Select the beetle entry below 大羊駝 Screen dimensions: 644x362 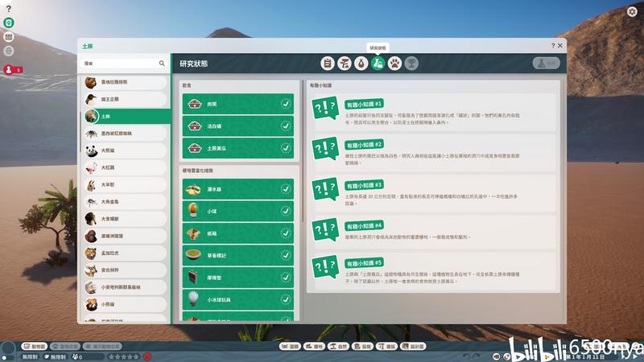126,202
